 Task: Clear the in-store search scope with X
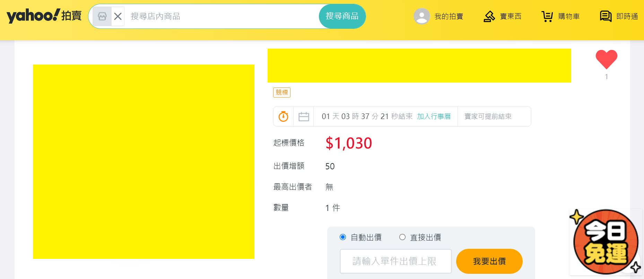(x=118, y=16)
